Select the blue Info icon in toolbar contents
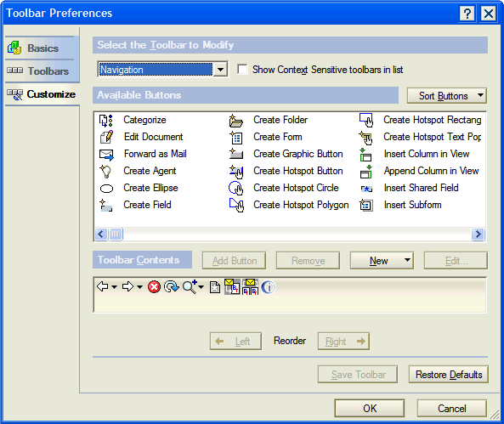This screenshot has width=504, height=424. [269, 287]
